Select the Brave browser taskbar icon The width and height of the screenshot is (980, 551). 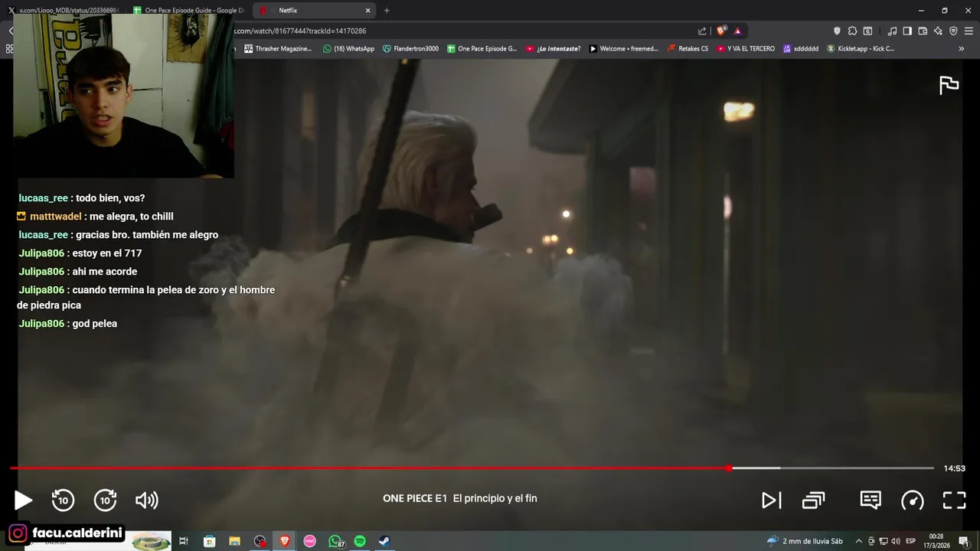pyautogui.click(x=285, y=541)
